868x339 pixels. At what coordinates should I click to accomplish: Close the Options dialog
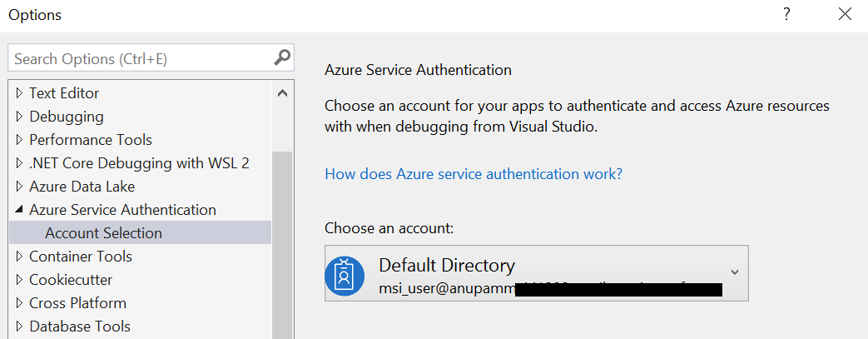coord(845,14)
